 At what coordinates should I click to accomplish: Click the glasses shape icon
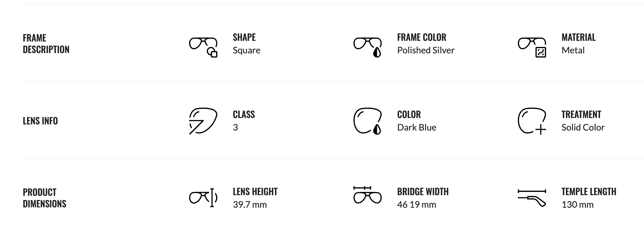coord(203,47)
